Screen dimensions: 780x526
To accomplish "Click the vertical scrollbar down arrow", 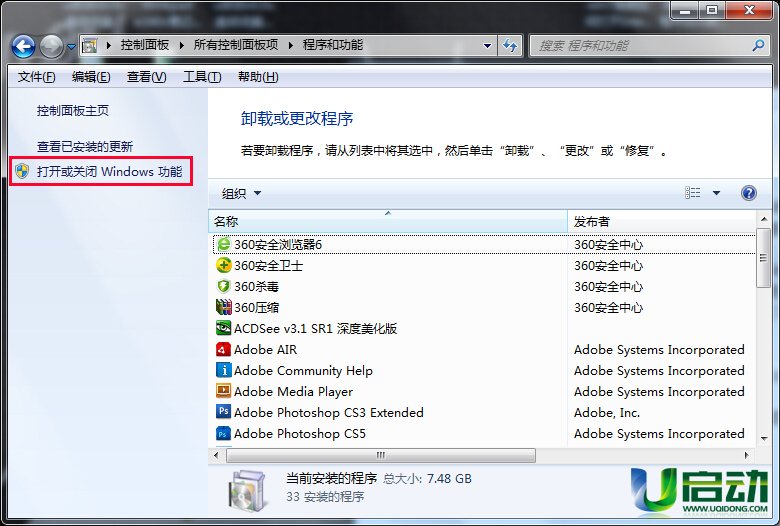I will click(x=764, y=438).
